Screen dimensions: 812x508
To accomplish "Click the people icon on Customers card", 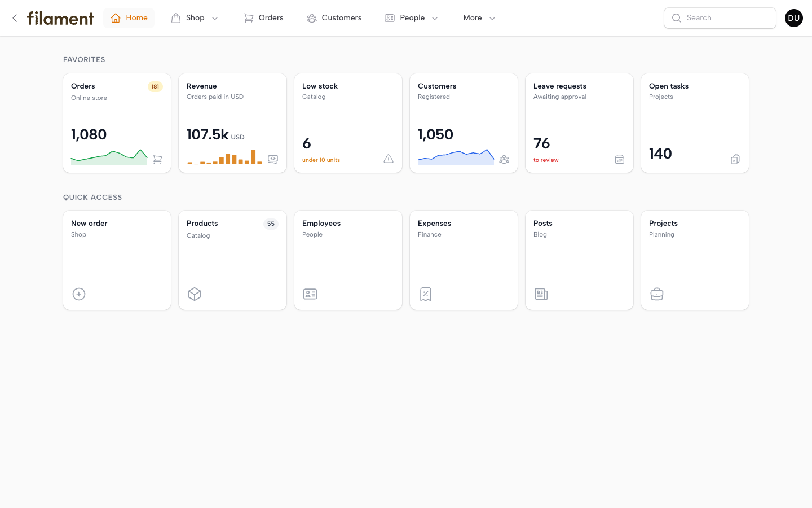I will (x=504, y=159).
